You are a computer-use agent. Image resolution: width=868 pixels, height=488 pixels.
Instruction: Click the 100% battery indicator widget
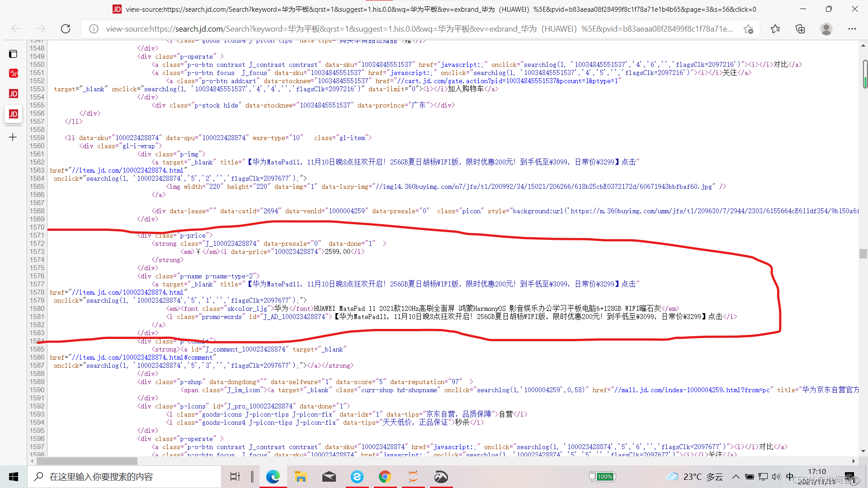603,477
